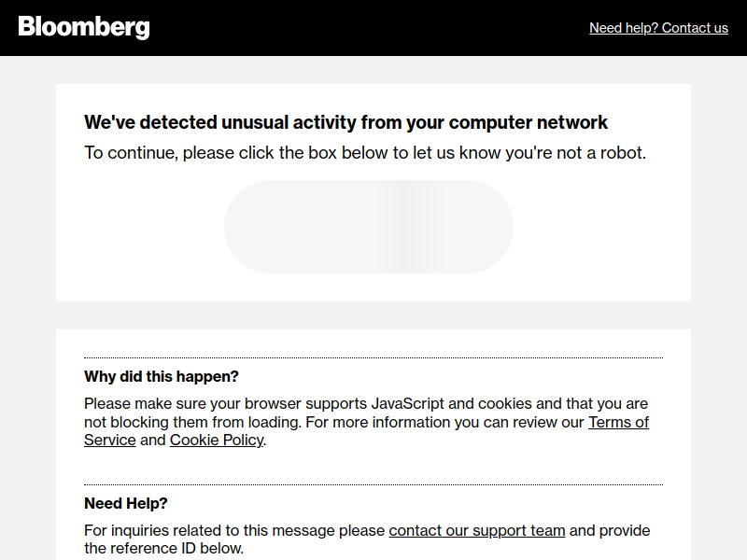Screen dimensions: 747x560
Task: Open the "Need help? Contact us" link
Action: (x=658, y=28)
